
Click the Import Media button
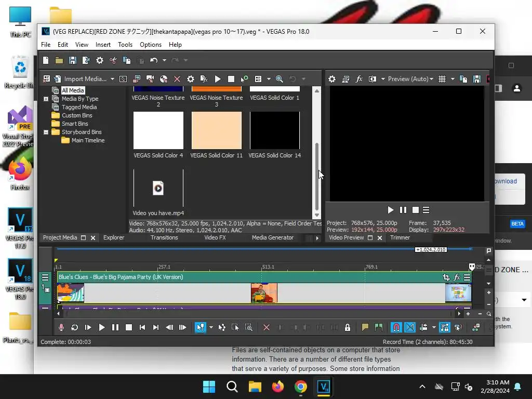coord(81,79)
